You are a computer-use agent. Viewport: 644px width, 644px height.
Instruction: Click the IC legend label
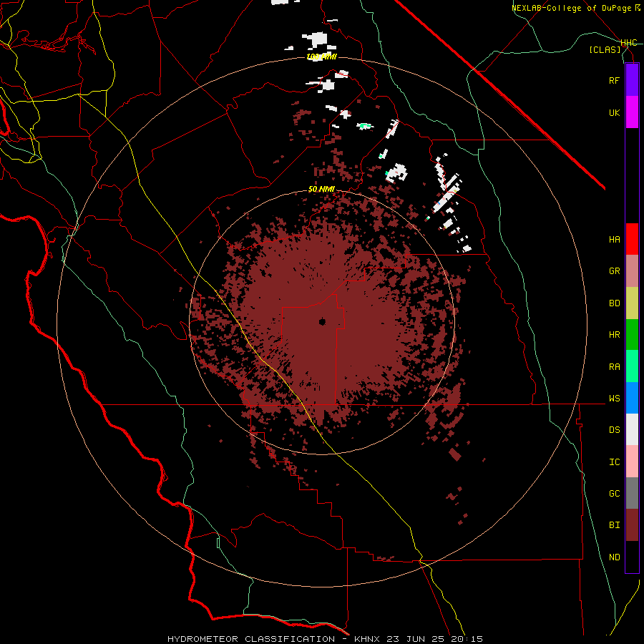point(614,462)
